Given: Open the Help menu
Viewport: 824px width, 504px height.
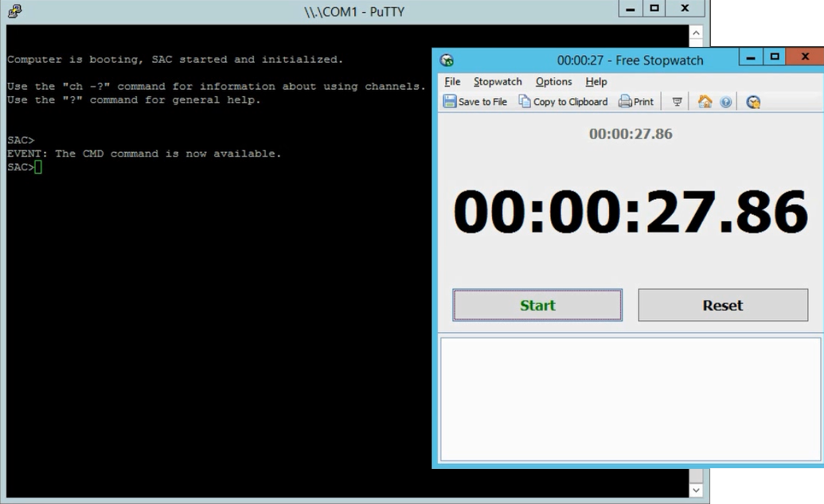Looking at the screenshot, I should pyautogui.click(x=596, y=81).
